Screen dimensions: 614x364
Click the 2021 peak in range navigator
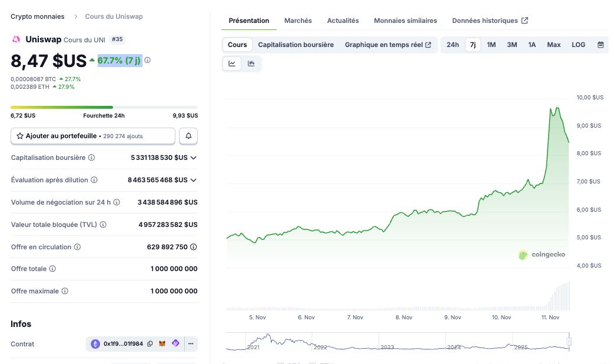pyautogui.click(x=268, y=335)
